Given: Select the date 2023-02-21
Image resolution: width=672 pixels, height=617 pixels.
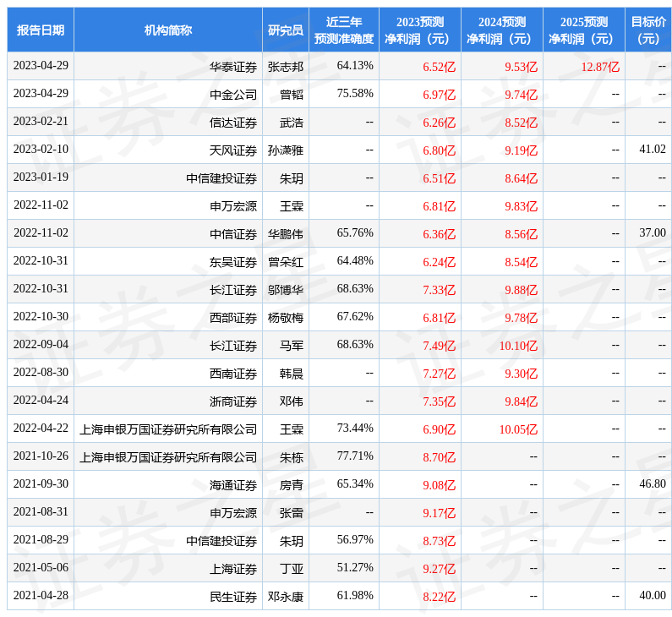Looking at the screenshot, I should coord(41,121).
